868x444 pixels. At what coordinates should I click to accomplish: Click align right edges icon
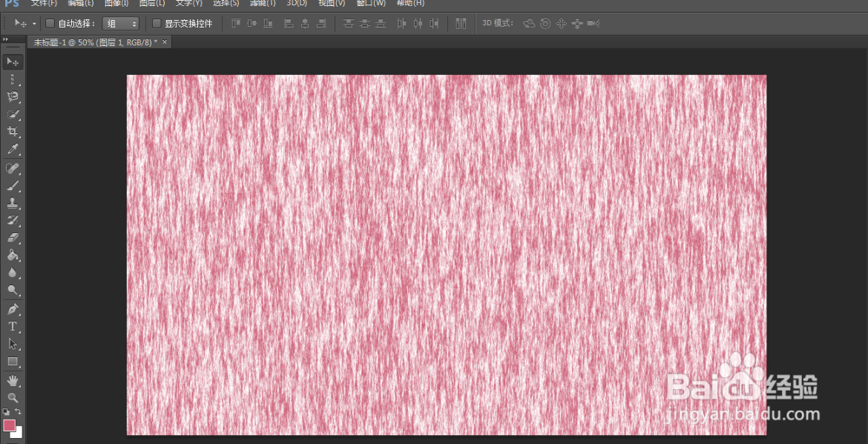(x=321, y=23)
